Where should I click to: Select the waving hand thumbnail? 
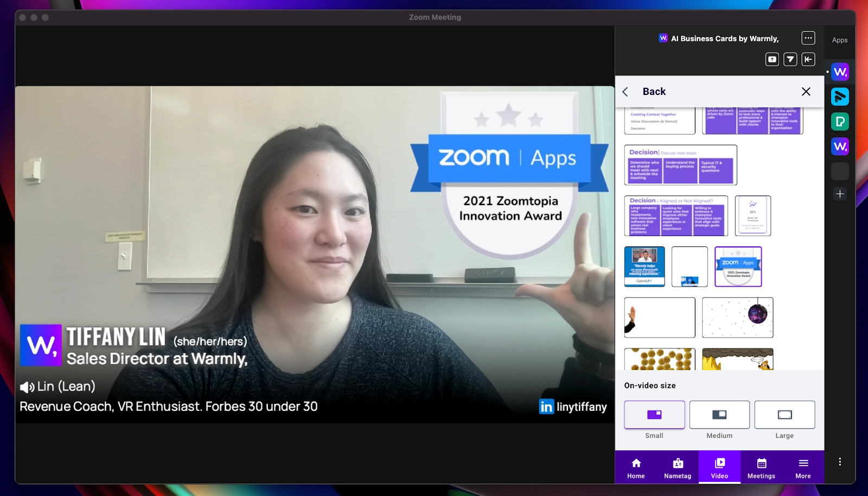[660, 317]
